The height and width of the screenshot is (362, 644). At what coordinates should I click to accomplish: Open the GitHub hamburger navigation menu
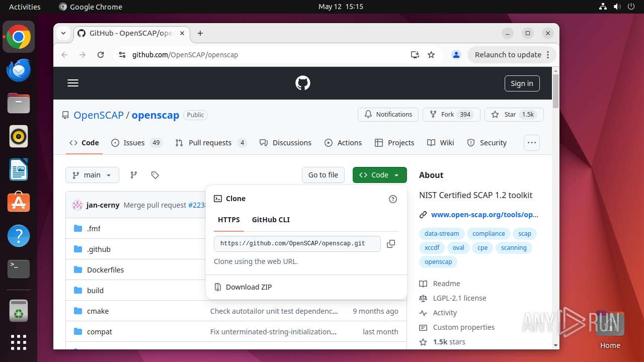coord(73,83)
